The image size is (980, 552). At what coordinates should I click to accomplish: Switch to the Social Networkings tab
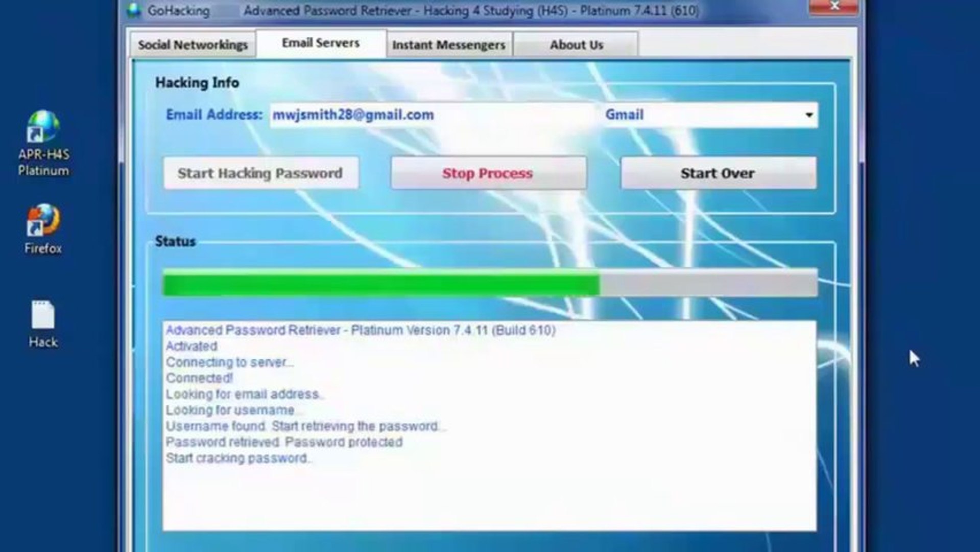pos(193,44)
